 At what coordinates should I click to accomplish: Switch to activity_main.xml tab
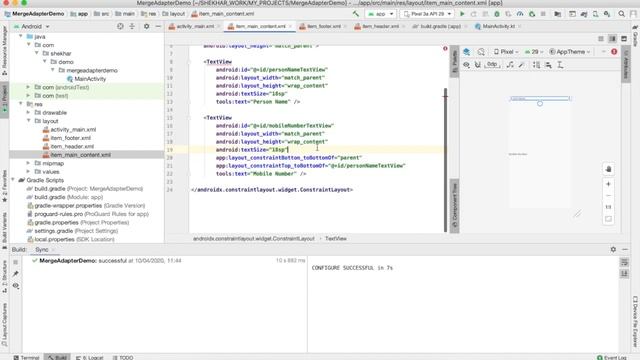click(x=195, y=26)
